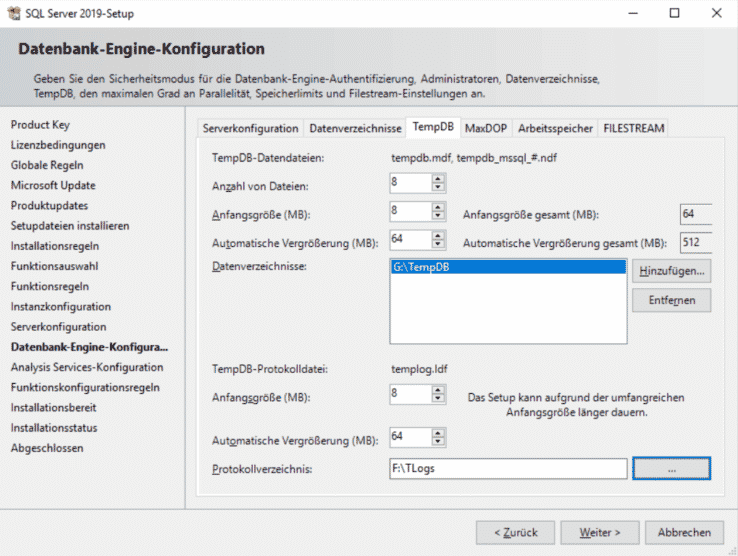Click Automatische Vergrößerung gesamt field showing 512
Viewport: 738px width, 556px height.
click(696, 243)
